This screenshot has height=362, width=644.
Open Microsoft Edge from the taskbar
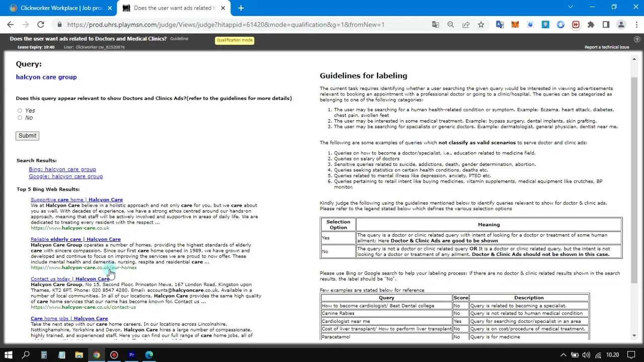149,354
